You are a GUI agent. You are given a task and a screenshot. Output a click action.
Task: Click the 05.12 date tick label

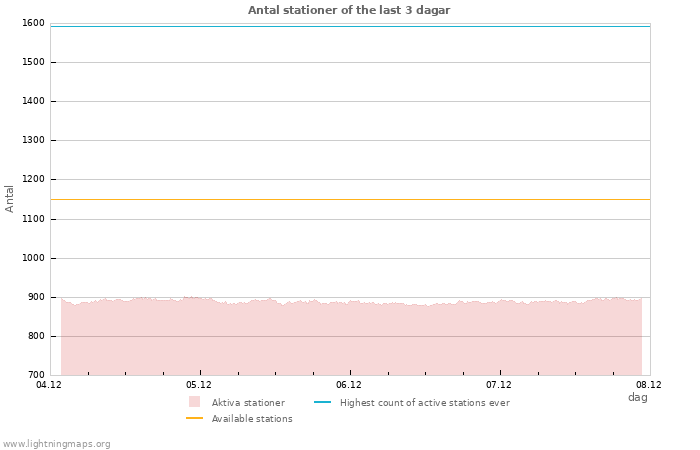199,385
